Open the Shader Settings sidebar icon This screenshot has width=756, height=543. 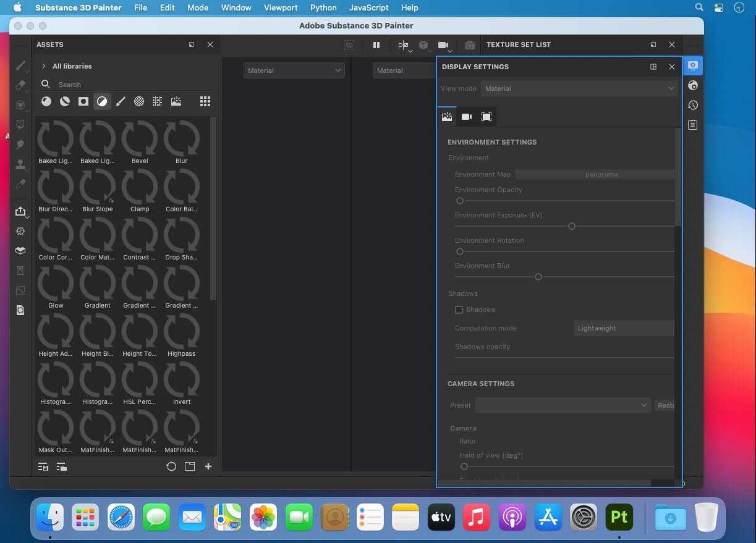click(x=692, y=85)
